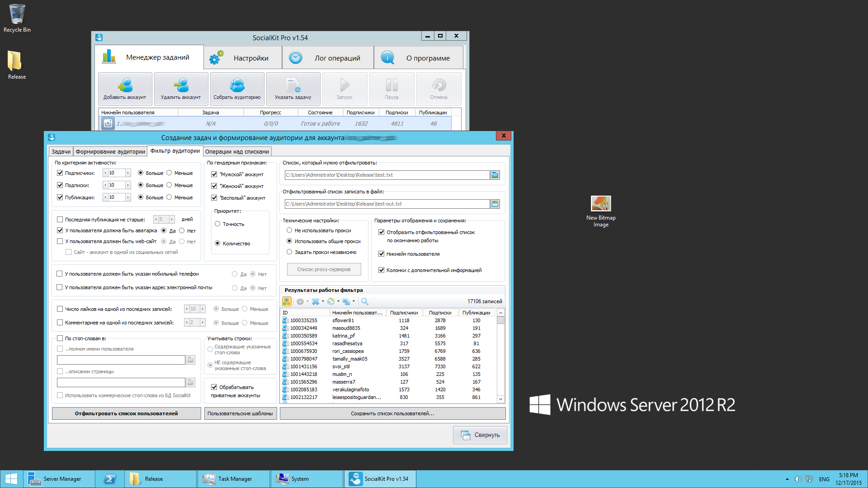Increase Публикации threshold spinner arrow

(x=128, y=197)
